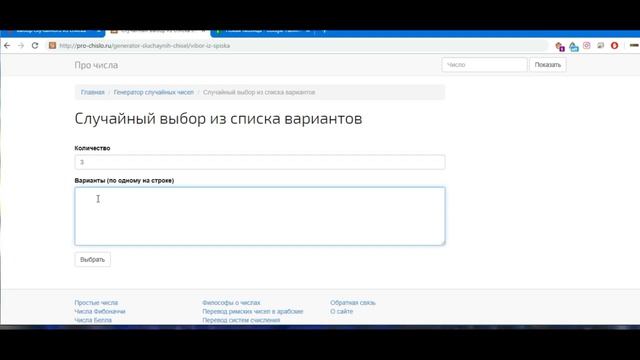Open the Instagram extension icon

[x=587, y=46]
